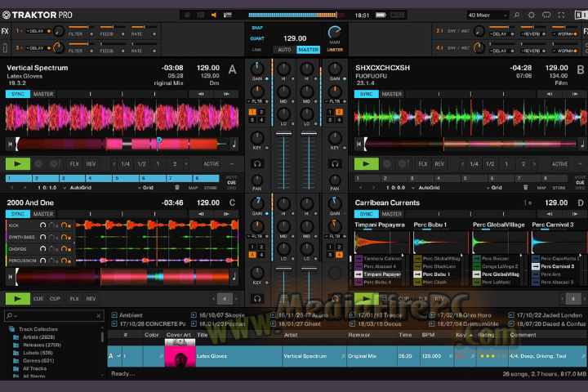Viewport: 588px width, 392px height.
Task: Play Deck B with green play button
Action: pos(367,164)
